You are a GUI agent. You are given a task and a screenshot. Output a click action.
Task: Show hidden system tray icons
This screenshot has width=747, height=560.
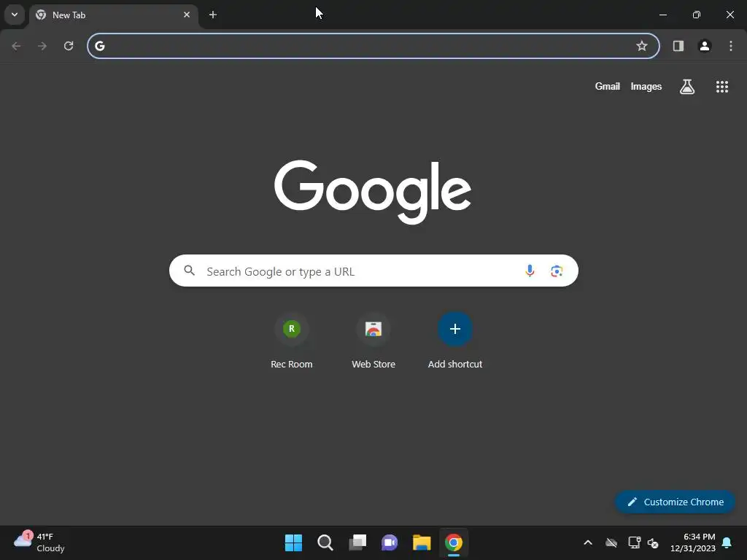click(588, 542)
